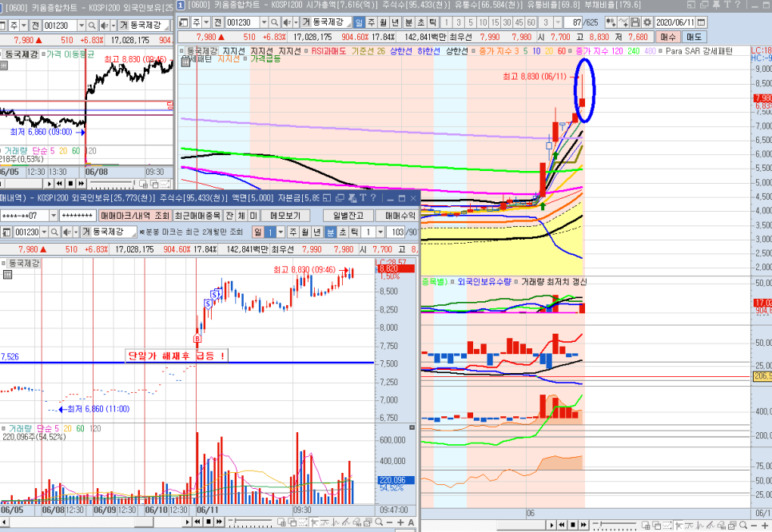Select 주 weekly period in main chart toolbar
Screen dimensions: 772x532
click(x=372, y=22)
